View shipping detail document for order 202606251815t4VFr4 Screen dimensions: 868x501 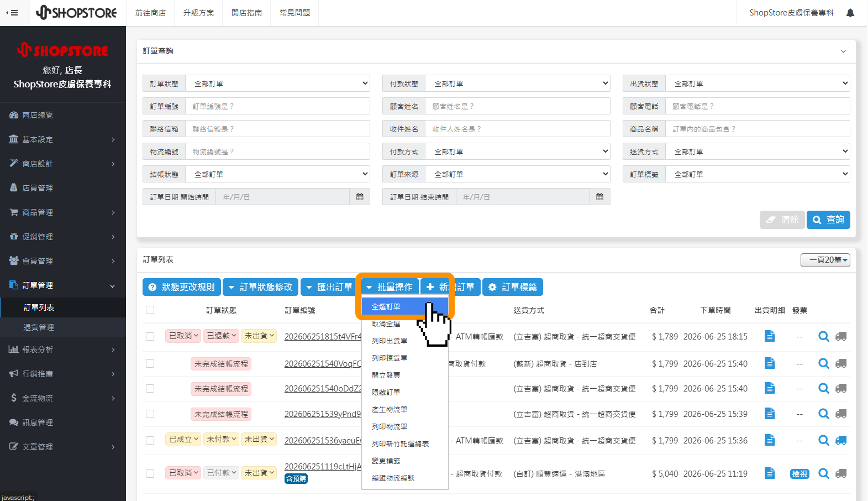(770, 336)
